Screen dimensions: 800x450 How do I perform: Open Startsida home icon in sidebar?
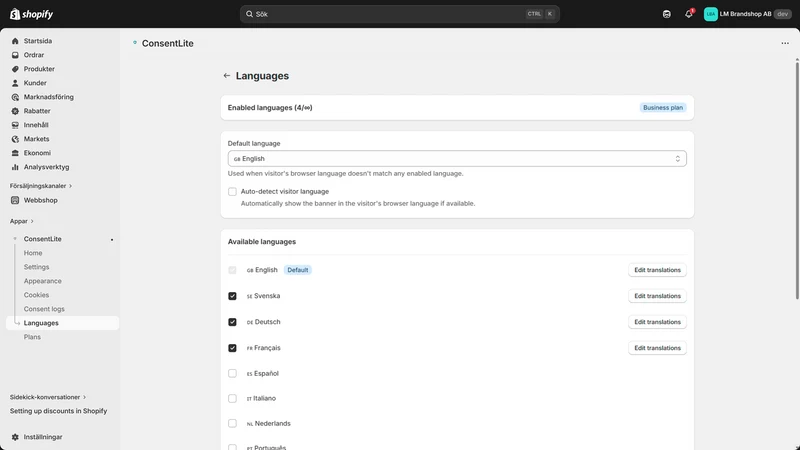15,41
